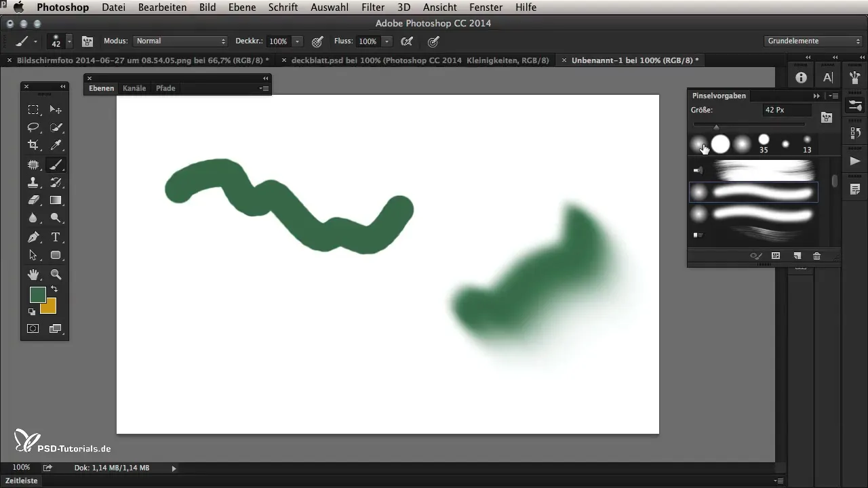Open Ebenen panel flyout menu
The width and height of the screenshot is (868, 488).
click(x=264, y=88)
